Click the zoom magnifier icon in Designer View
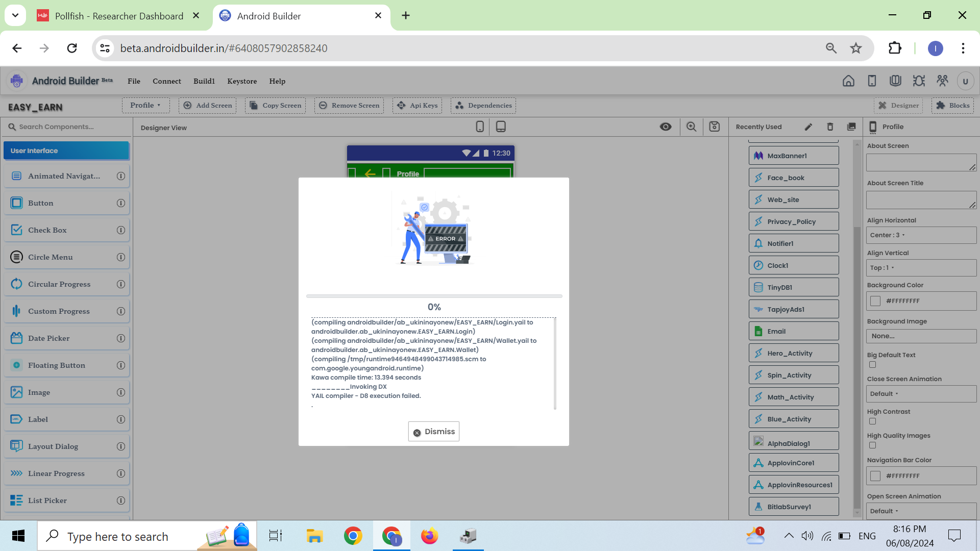This screenshot has height=551, width=980. pyautogui.click(x=691, y=127)
